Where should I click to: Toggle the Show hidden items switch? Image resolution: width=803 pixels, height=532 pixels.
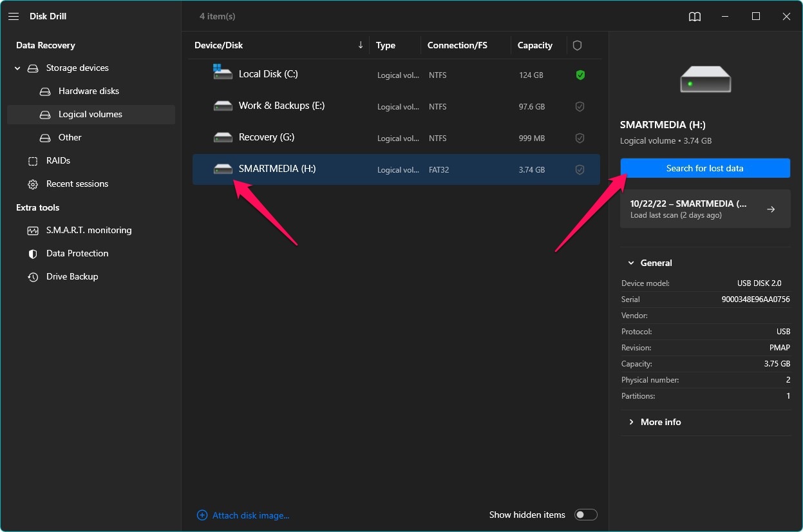click(x=586, y=515)
